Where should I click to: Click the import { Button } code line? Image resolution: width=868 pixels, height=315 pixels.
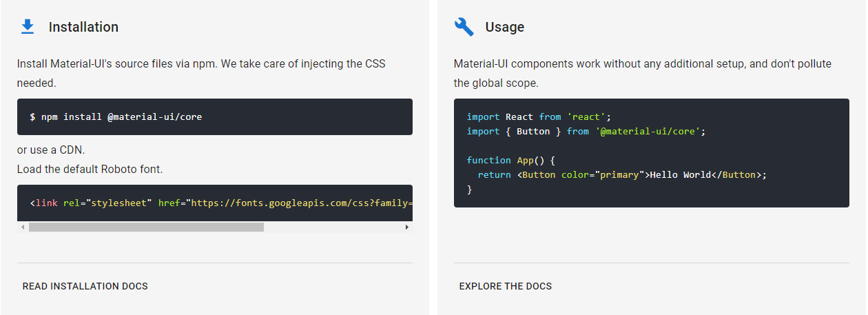(x=586, y=131)
